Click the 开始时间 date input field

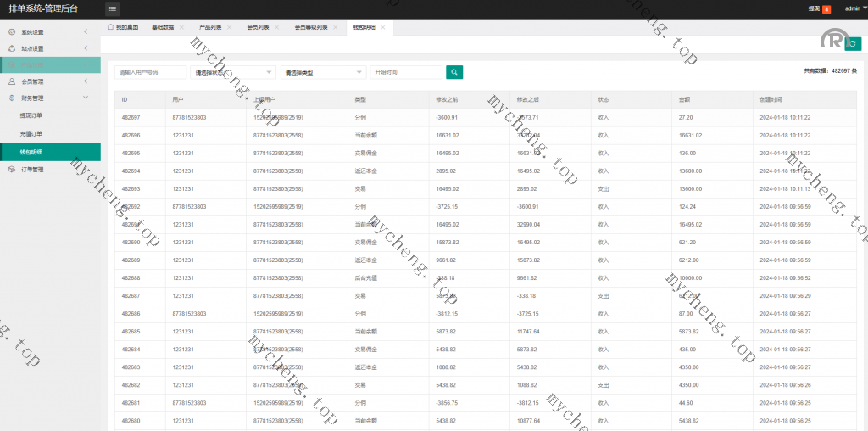point(405,72)
